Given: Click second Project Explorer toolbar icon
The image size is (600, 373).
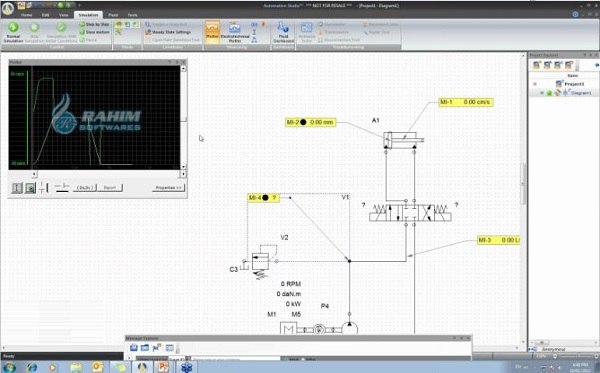Looking at the screenshot, I should [547, 65].
